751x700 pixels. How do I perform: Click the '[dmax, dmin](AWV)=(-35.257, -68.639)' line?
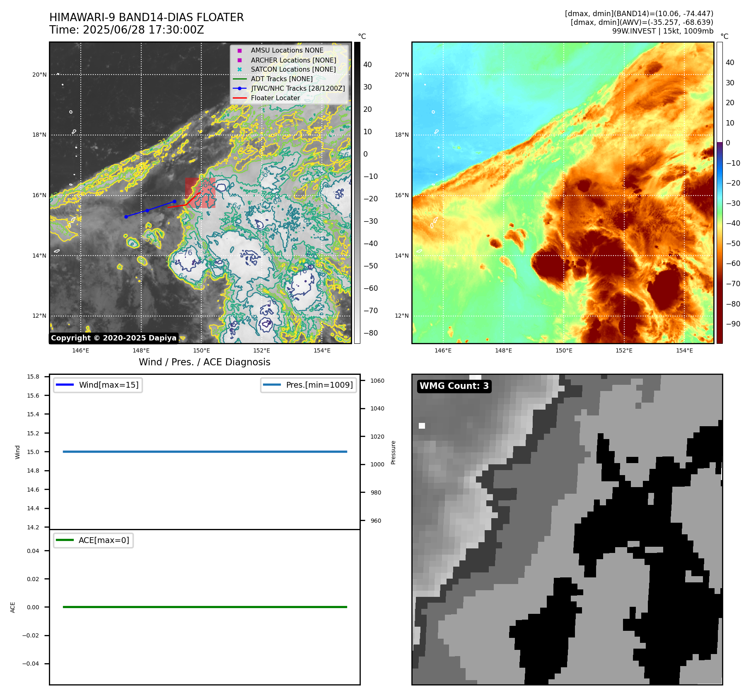[642, 22]
